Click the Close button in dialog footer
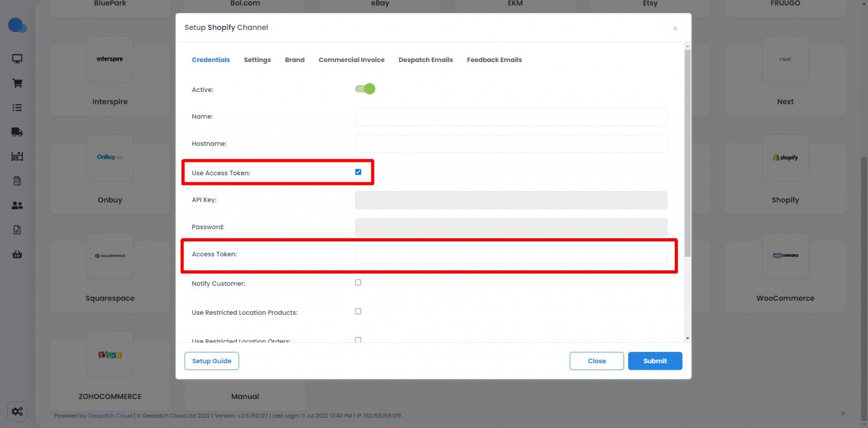Viewport: 868px width, 428px height. [597, 361]
